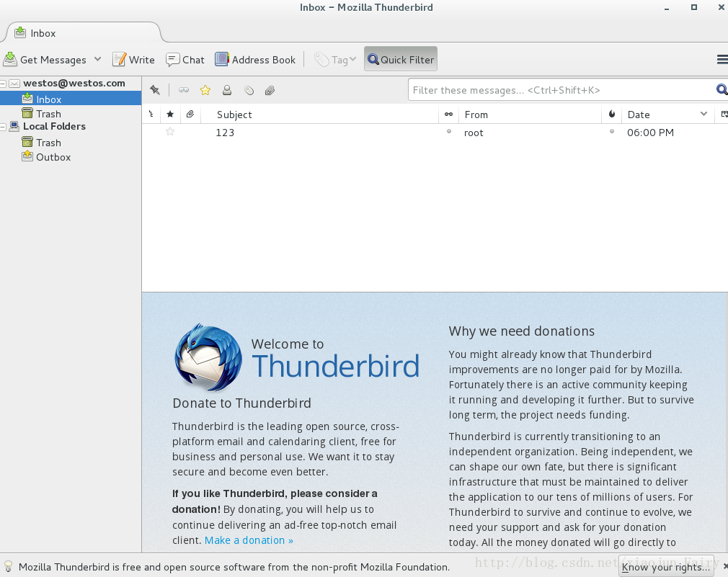728x577 pixels.
Task: Collapse the Local Folders tree
Action: coord(4,127)
